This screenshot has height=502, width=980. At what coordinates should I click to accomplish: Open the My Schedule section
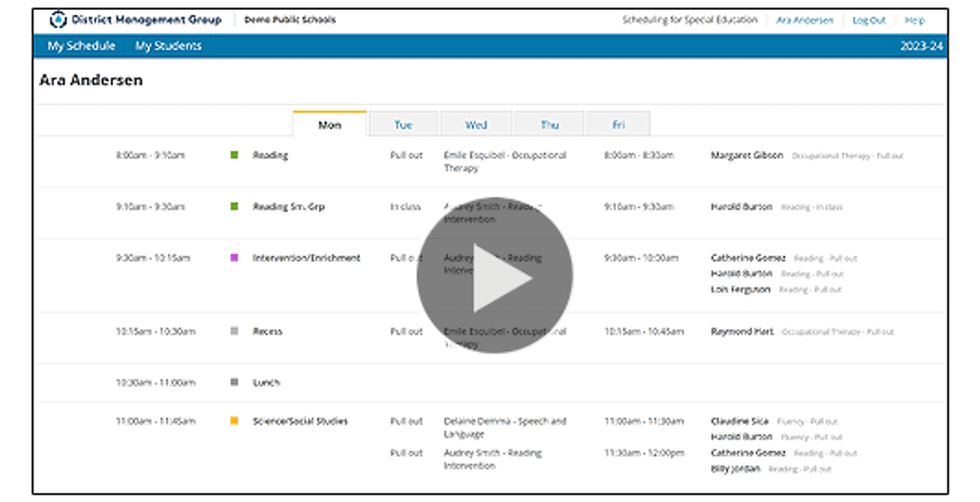[80, 45]
